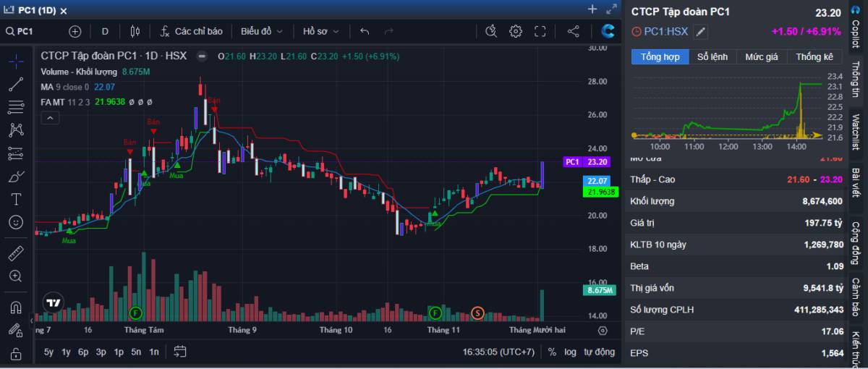Viewport: 868px width, 369px height.
Task: Open the candlestick chart type icon
Action: [x=135, y=31]
